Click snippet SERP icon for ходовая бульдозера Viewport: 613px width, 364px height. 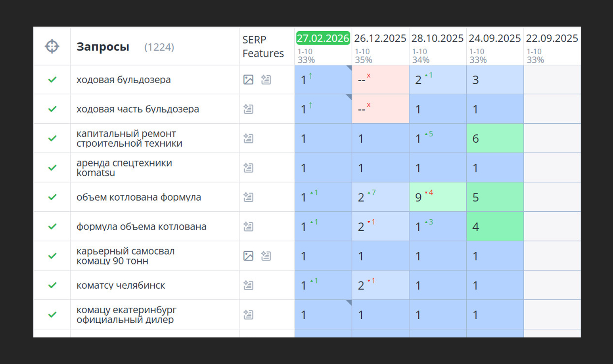tap(266, 80)
